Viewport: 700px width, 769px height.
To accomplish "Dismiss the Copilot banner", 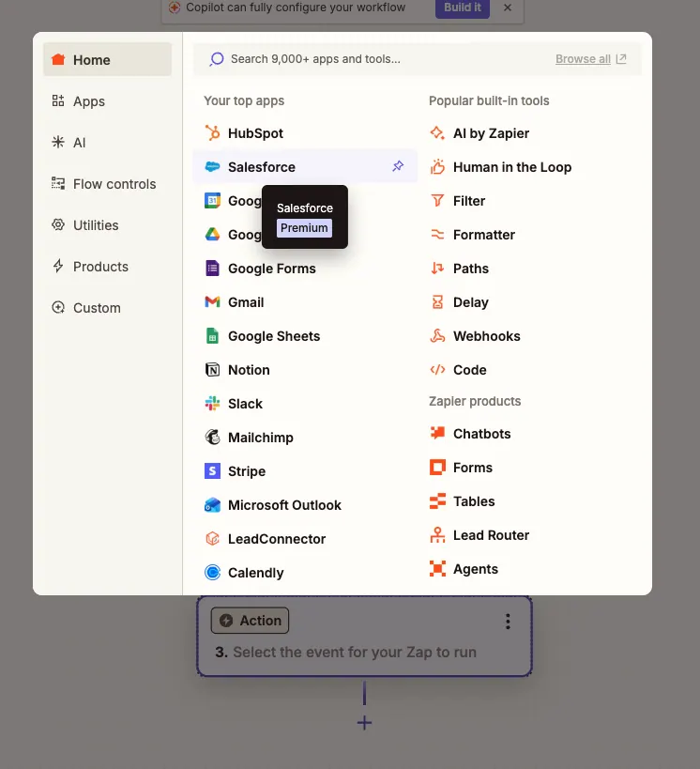I will click(508, 8).
